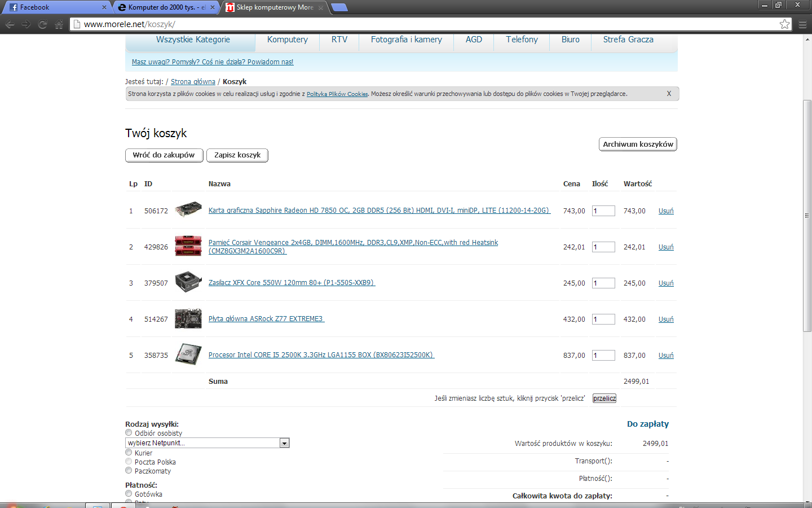Open the RTV category

pyautogui.click(x=339, y=40)
